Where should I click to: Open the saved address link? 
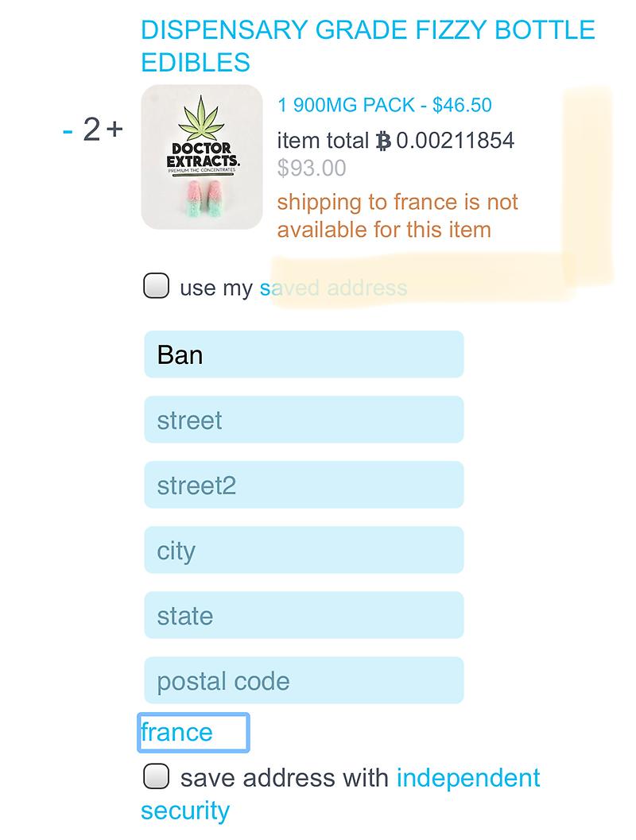pos(333,288)
